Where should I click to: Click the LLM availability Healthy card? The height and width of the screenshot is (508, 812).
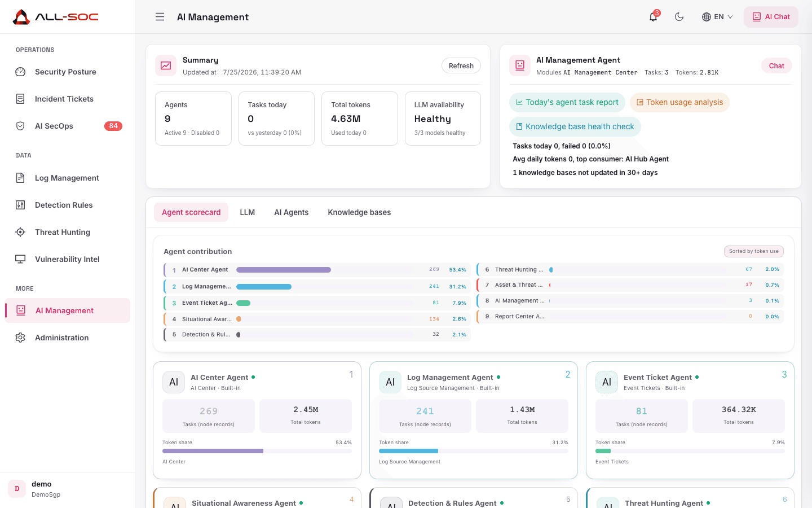tap(443, 119)
